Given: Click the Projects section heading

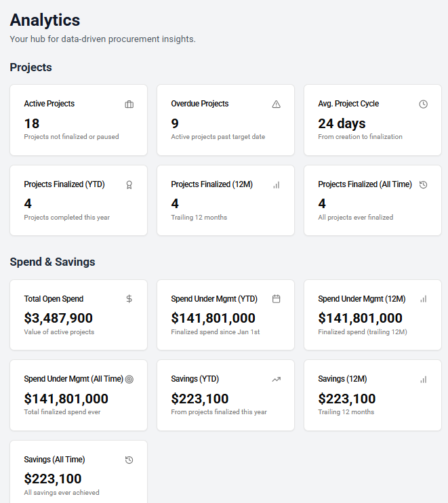Looking at the screenshot, I should point(30,67).
